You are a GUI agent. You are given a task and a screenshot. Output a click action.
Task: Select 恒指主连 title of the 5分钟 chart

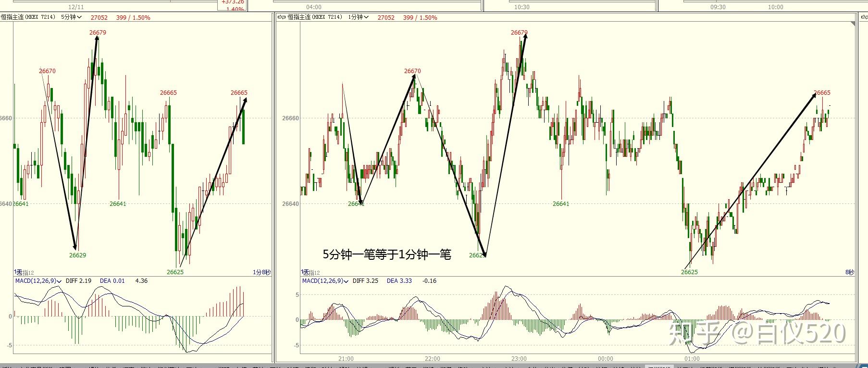pos(28,17)
